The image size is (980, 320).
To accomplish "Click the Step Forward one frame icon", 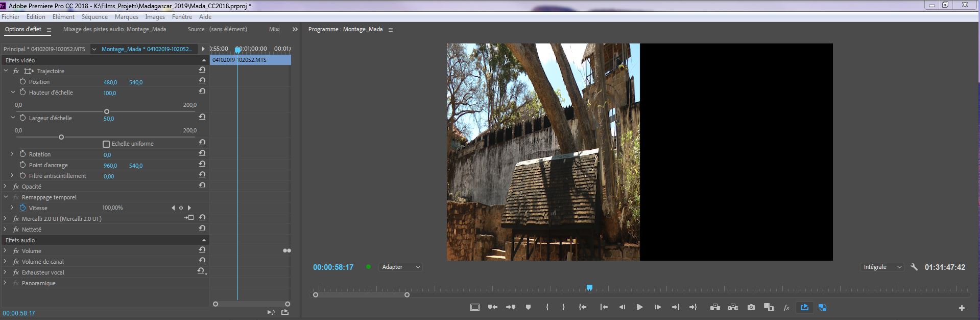I will click(658, 307).
